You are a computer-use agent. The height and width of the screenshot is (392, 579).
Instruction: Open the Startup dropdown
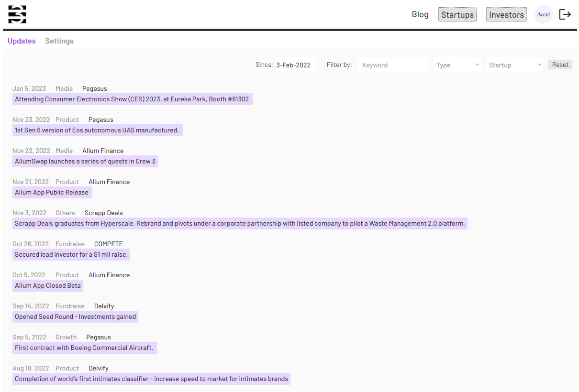coord(515,65)
